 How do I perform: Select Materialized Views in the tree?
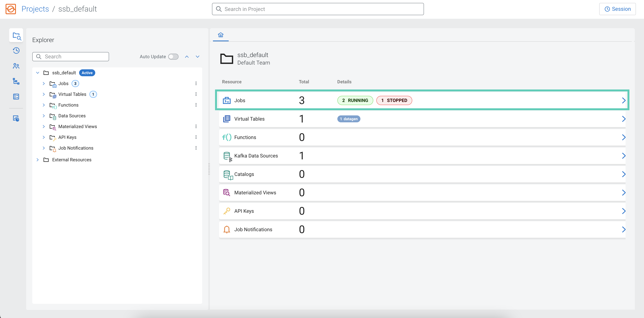(x=78, y=127)
